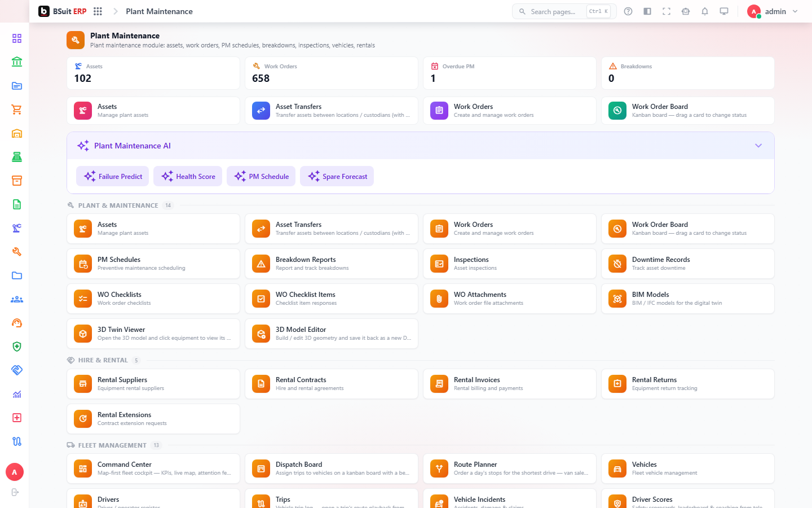Image resolution: width=812 pixels, height=508 pixels.
Task: Open the admin user dropdown
Action: click(x=773, y=11)
